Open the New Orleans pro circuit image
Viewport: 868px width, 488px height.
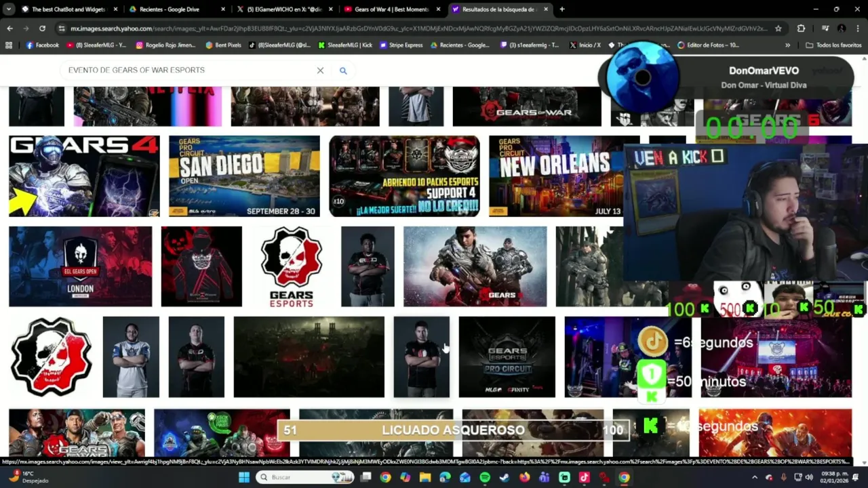[x=555, y=176]
